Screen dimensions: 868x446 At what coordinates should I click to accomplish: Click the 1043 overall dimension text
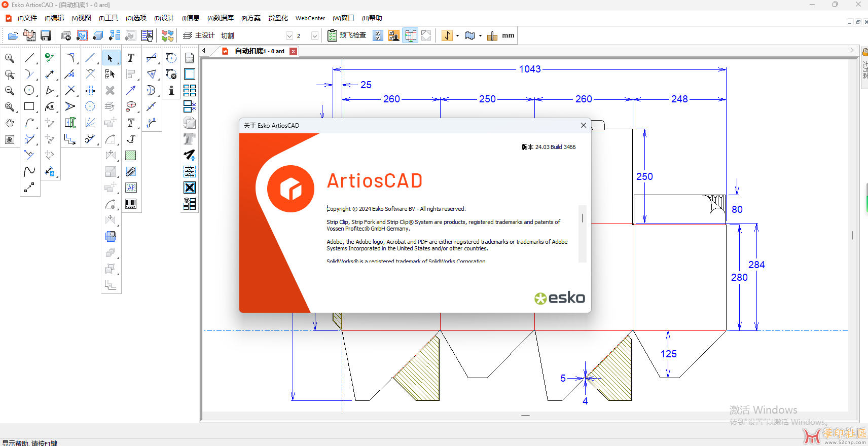tap(530, 69)
